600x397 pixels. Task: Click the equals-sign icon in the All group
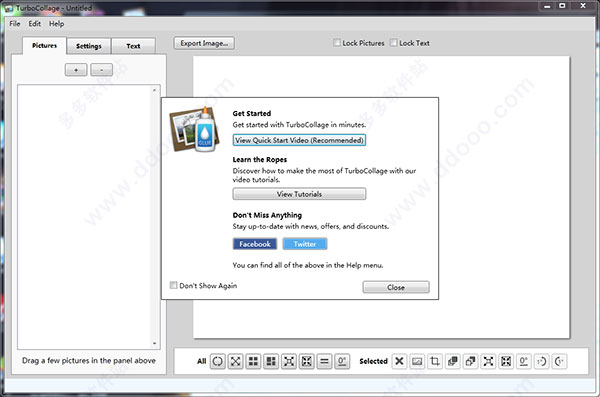[x=324, y=361]
